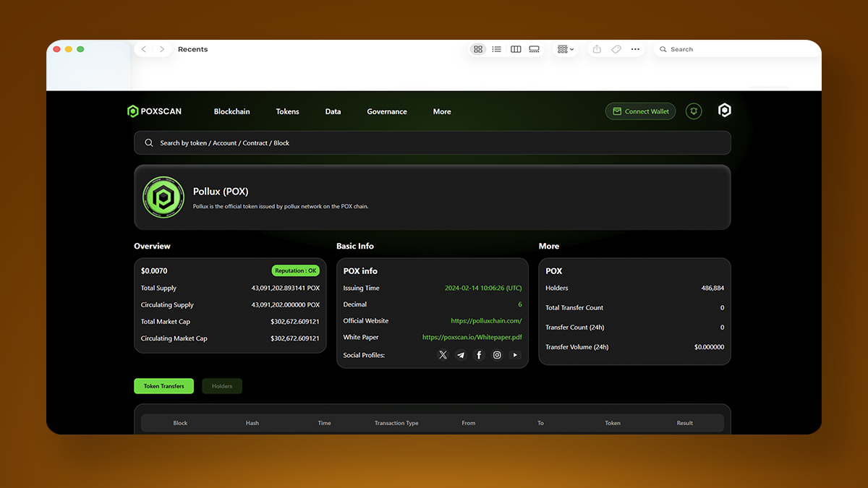Open the Tokens menu
The image size is (868, 488).
click(x=287, y=111)
